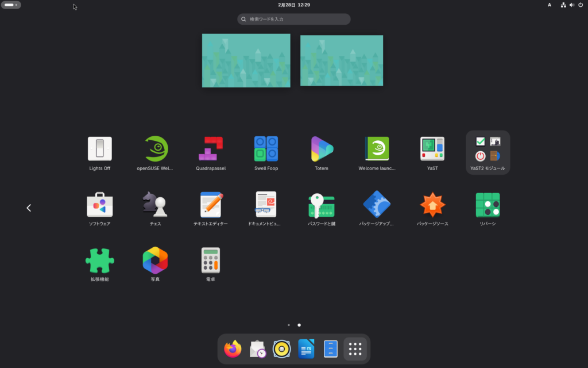Launch the Lights Off game
The image size is (588, 368).
point(99,149)
